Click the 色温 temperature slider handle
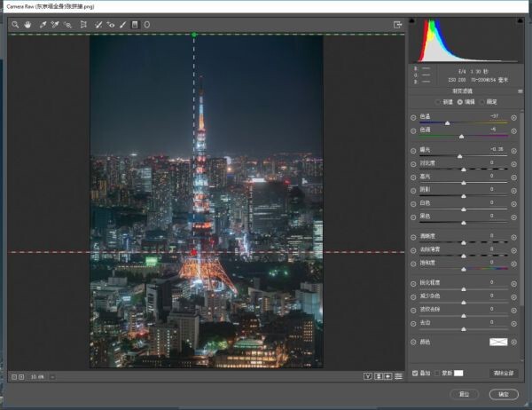 [x=447, y=123]
